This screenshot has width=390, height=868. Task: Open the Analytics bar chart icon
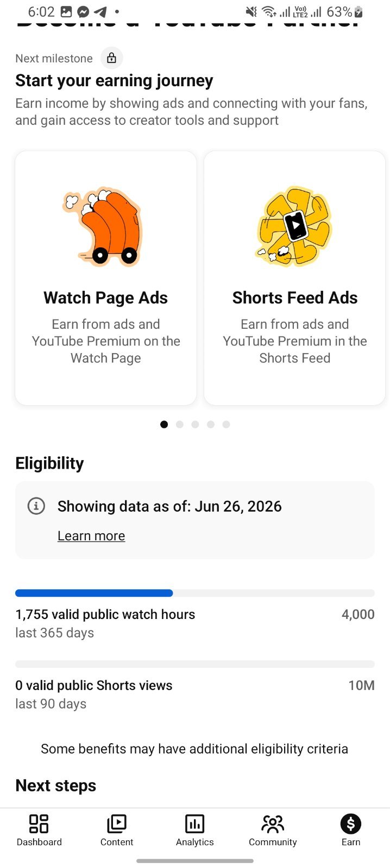(x=194, y=824)
